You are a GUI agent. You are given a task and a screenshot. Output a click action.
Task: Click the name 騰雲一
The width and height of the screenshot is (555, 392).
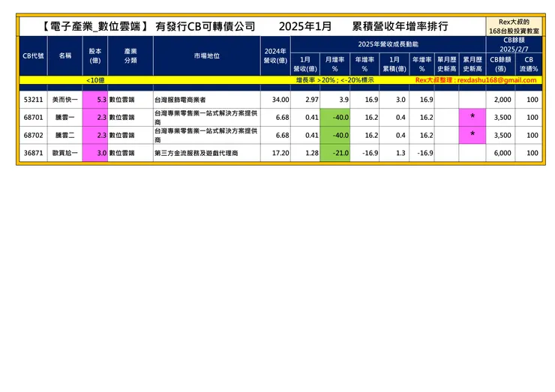tap(64, 118)
